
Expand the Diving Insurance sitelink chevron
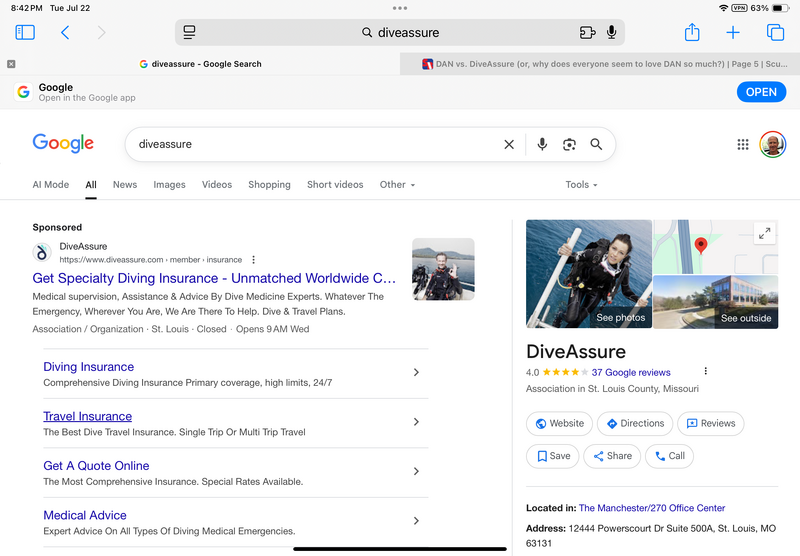[416, 373]
